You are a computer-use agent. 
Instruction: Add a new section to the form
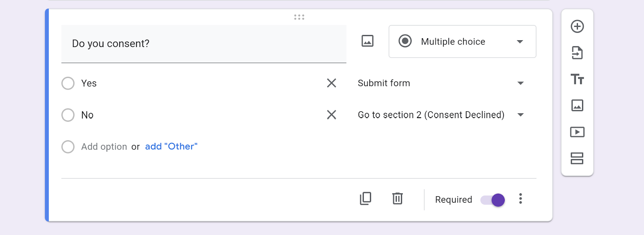(x=577, y=158)
